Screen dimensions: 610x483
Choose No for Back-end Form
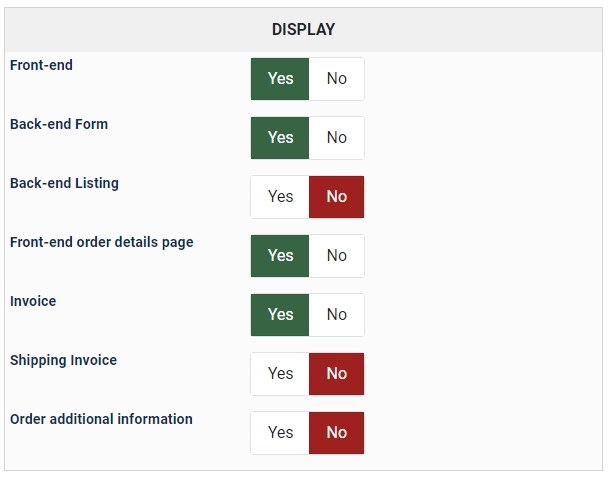[x=337, y=138]
